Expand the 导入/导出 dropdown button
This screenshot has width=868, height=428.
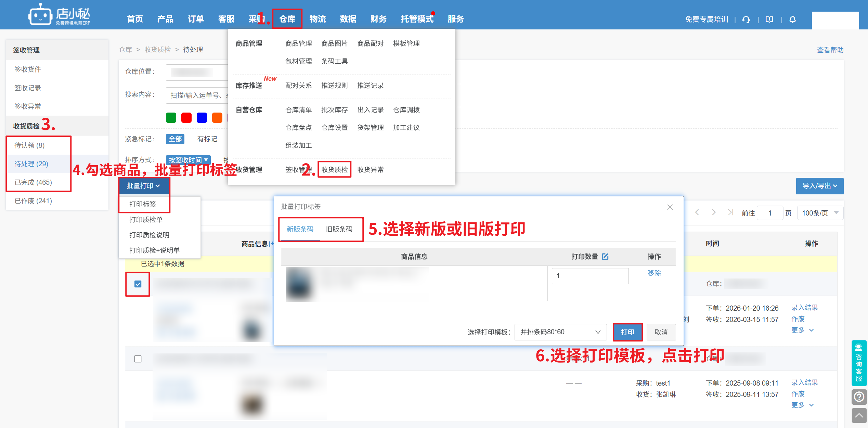[819, 186]
